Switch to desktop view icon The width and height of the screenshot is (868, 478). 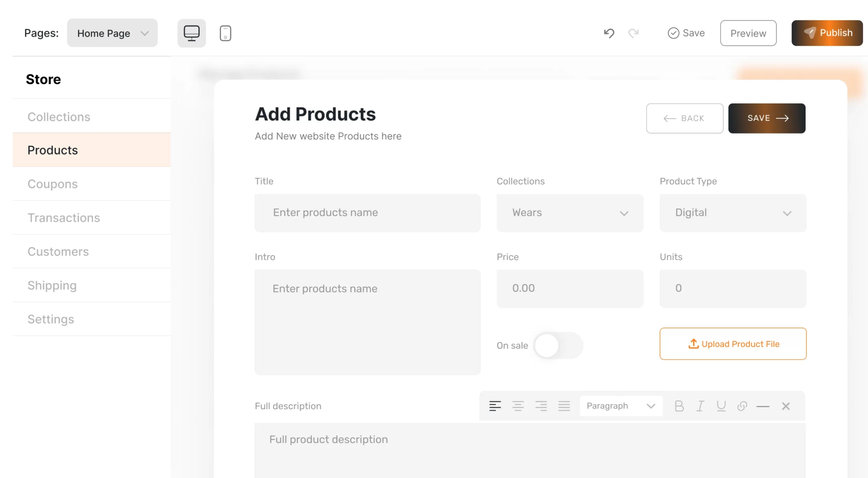click(x=192, y=33)
